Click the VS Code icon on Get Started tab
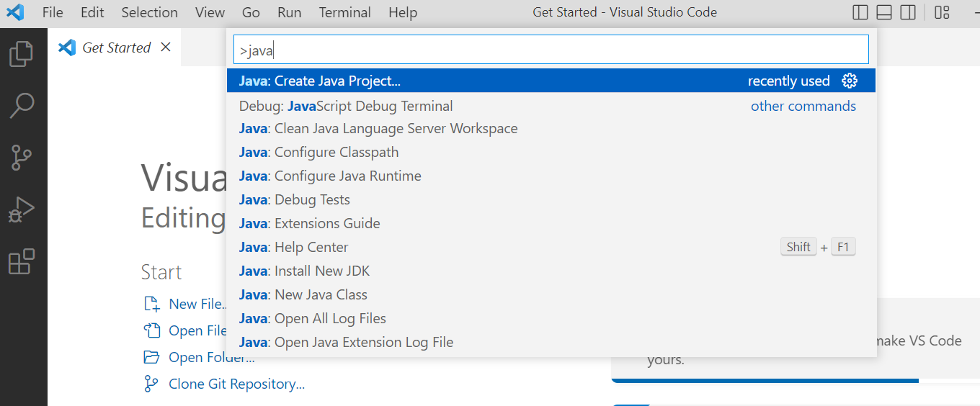980x406 pixels. pyautogui.click(x=67, y=48)
